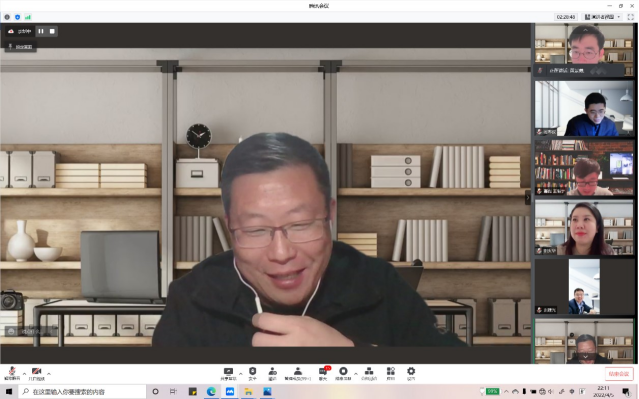Click the red end meeting button
This screenshot has width=639, height=399.
[619, 374]
